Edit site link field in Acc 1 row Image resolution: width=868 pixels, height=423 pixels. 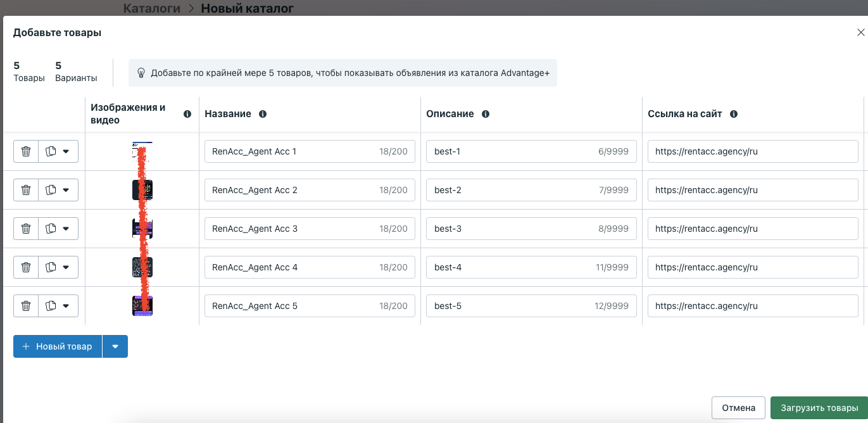point(753,151)
